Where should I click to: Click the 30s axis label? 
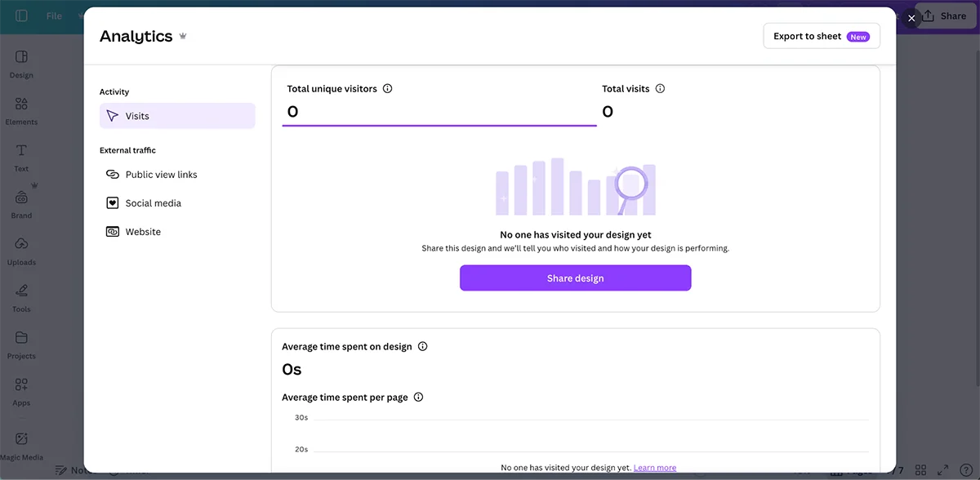click(301, 417)
